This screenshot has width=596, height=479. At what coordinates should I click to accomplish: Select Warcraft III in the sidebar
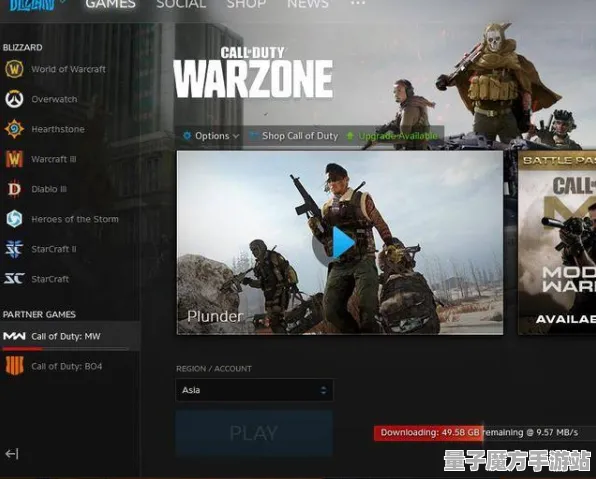click(x=70, y=159)
